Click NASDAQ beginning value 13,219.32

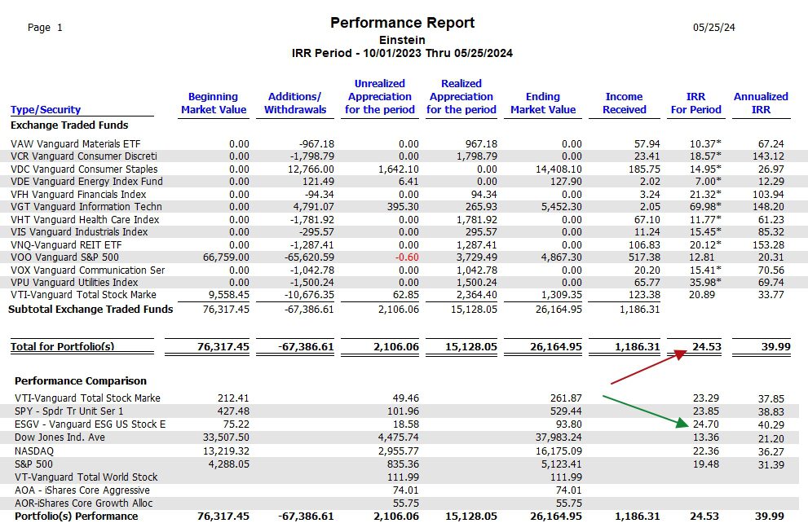(x=226, y=451)
